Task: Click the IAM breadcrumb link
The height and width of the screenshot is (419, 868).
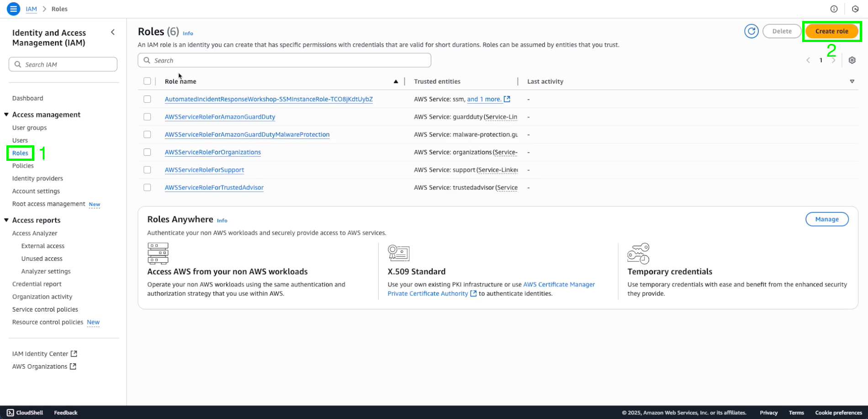Action: click(x=32, y=9)
